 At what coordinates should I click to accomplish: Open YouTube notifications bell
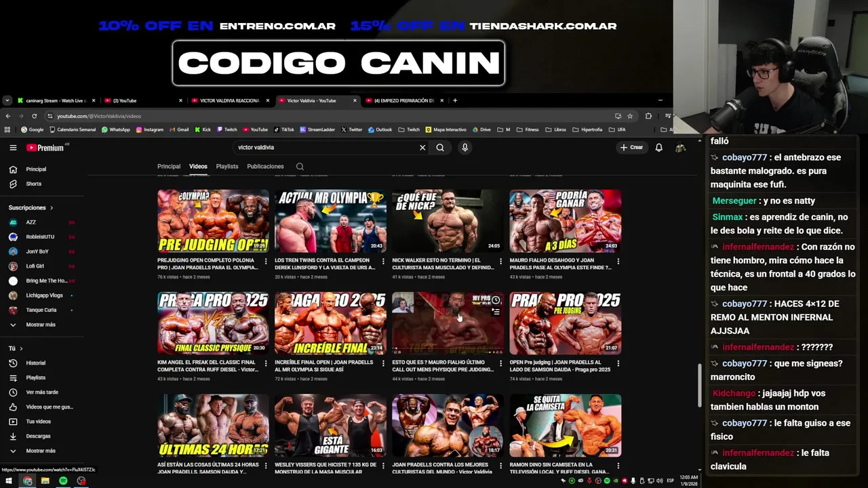658,147
